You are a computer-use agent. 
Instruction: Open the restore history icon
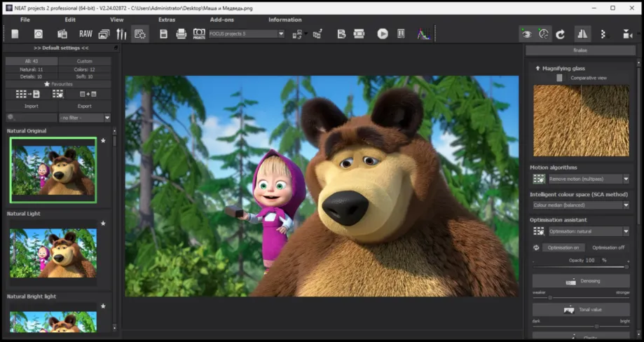coord(39,34)
